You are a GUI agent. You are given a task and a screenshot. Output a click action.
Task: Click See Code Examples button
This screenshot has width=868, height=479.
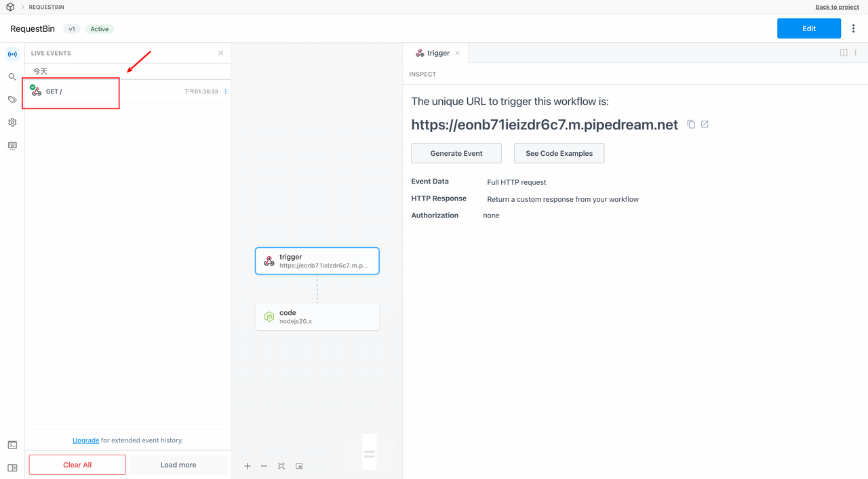pos(559,153)
